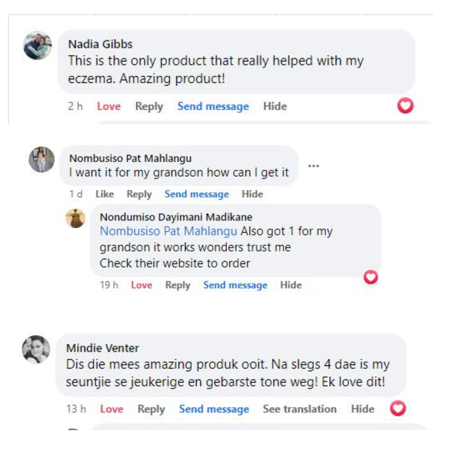Reply to Nondumiso's comment

tap(178, 285)
